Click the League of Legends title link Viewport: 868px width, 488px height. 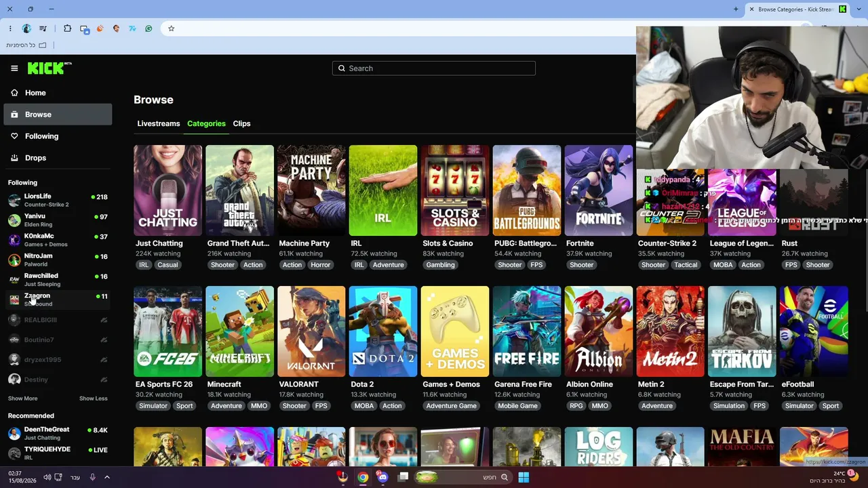pyautogui.click(x=742, y=243)
